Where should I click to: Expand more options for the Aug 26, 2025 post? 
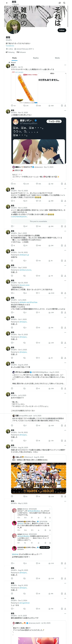pyautogui.click(x=65, y=445)
